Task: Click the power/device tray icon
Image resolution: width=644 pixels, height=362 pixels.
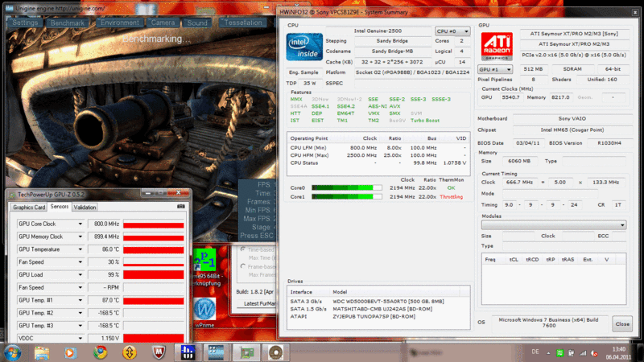Action: [572, 353]
